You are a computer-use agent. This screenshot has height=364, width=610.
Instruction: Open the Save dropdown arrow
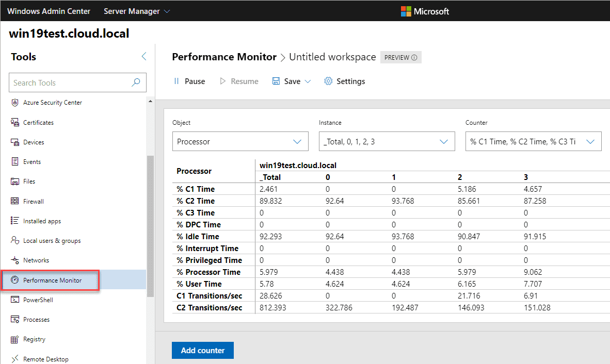pyautogui.click(x=308, y=81)
